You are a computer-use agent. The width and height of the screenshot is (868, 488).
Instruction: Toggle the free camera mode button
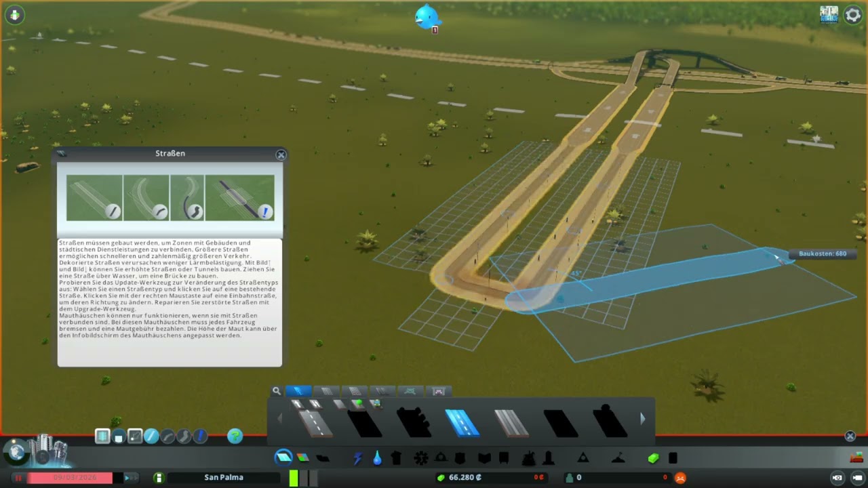857,478
